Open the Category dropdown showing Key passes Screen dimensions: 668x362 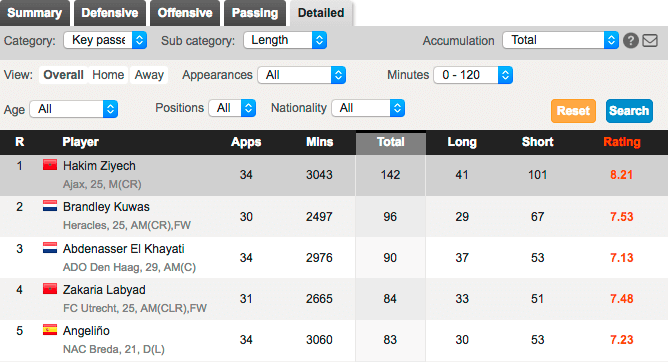[x=105, y=40]
